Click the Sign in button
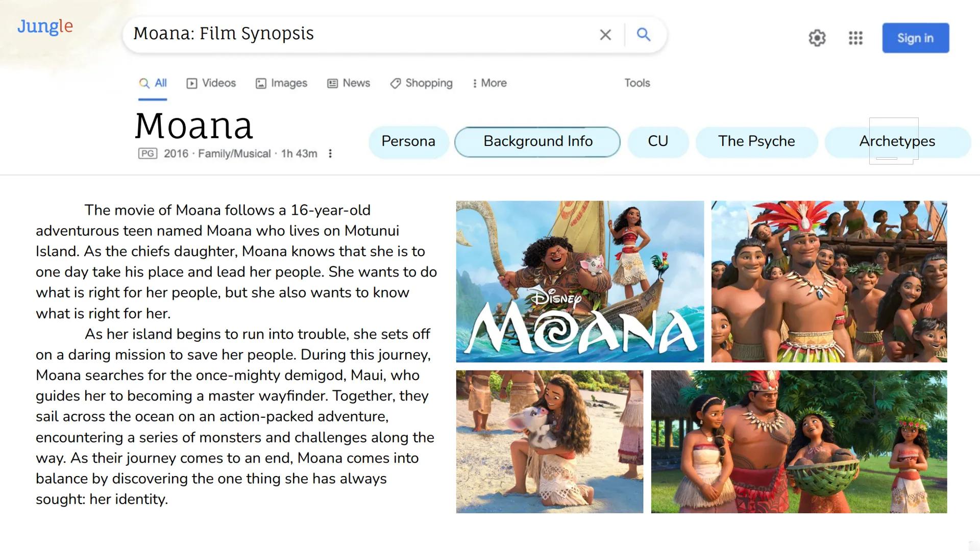980x551 pixels. [x=915, y=38]
